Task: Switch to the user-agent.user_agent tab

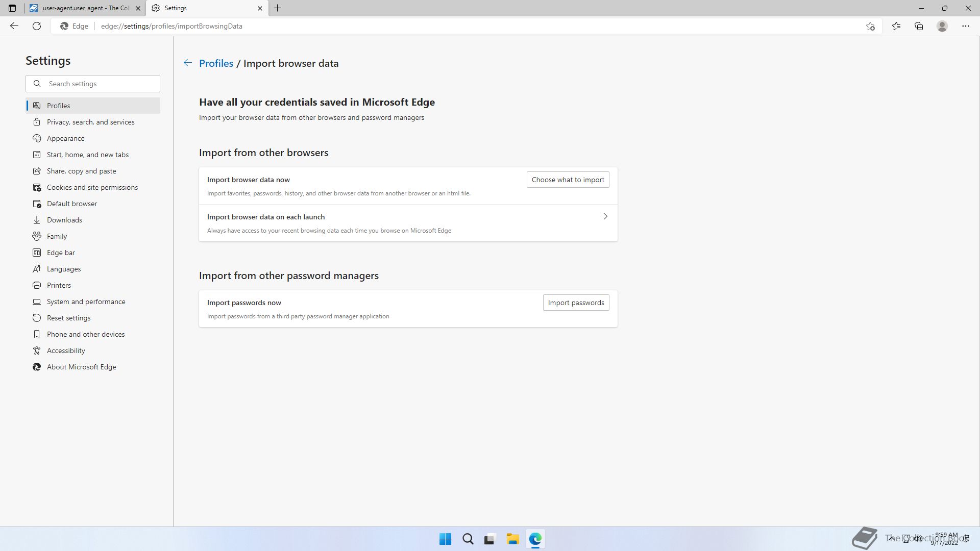Action: 85,8
